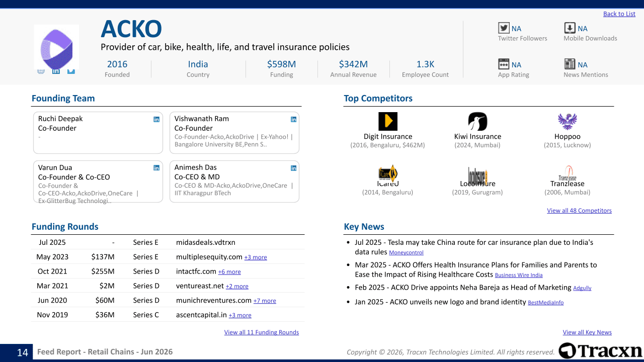Click the Funding Rounds section heading
This screenshot has height=362, width=644.
(x=65, y=227)
